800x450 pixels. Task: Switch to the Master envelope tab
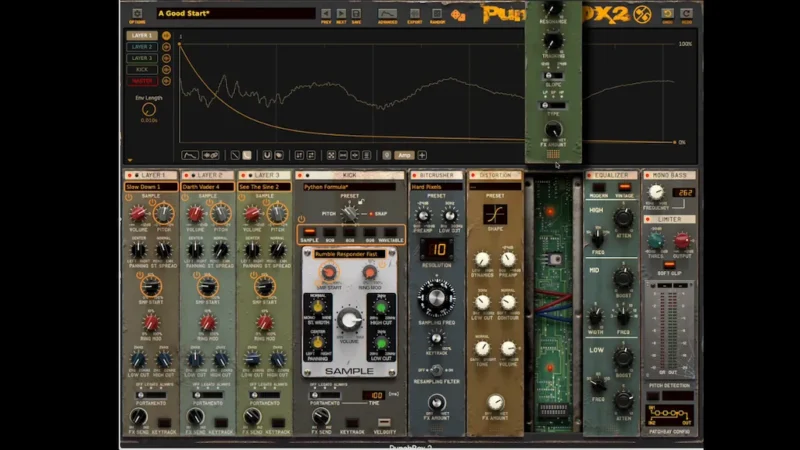coord(142,81)
